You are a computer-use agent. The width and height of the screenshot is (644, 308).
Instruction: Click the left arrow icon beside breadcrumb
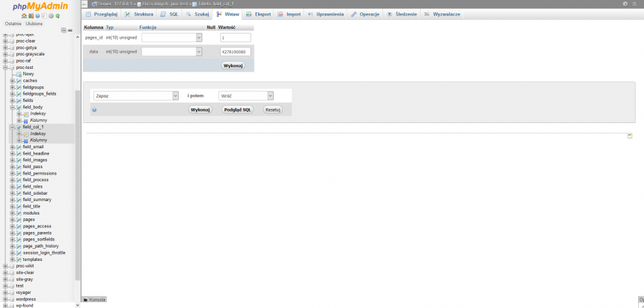click(84, 4)
